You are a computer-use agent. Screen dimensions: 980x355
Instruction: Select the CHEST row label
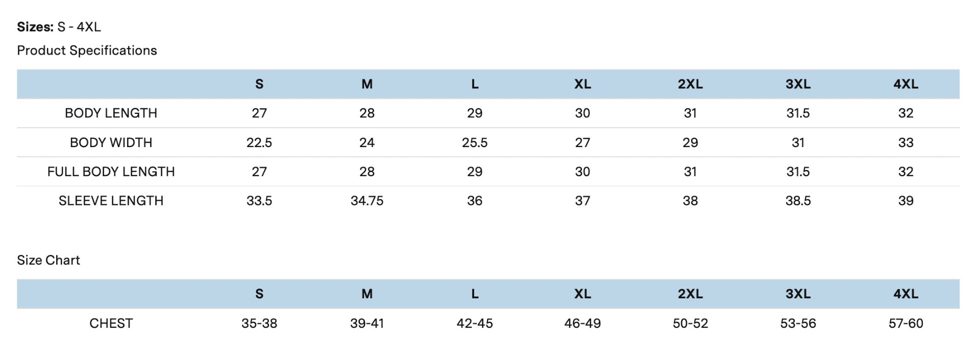(x=111, y=323)
